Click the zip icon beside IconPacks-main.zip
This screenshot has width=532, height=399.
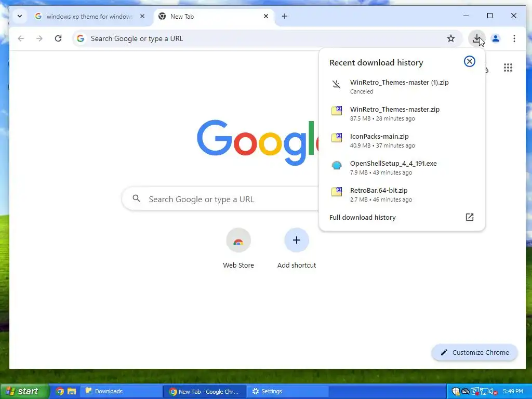pos(337,137)
